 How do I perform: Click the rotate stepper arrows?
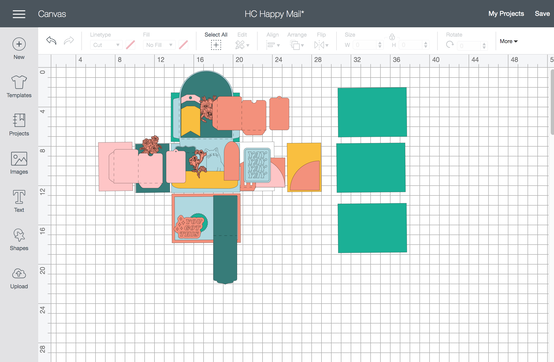pos(484,45)
